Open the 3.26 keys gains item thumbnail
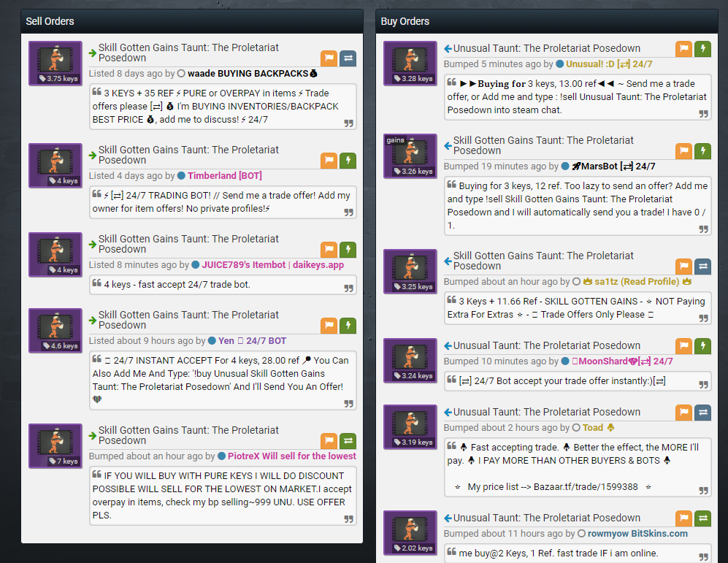 click(410, 156)
